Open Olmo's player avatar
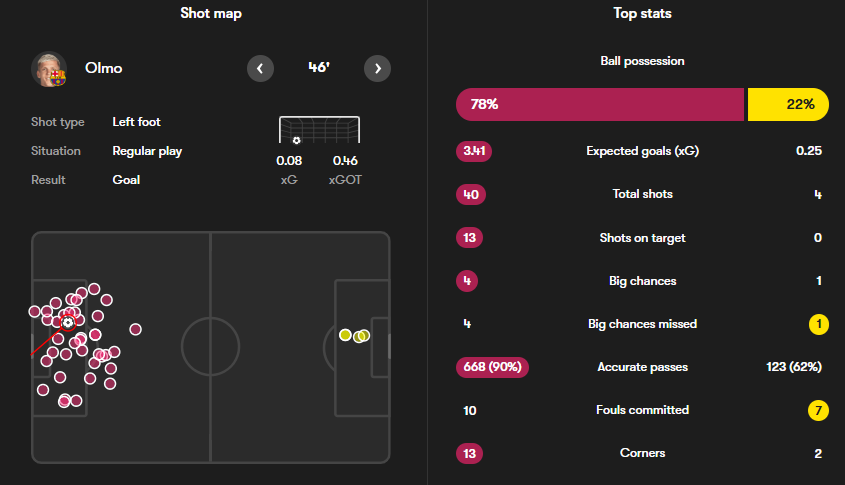This screenshot has width=845, height=485. [x=49, y=69]
